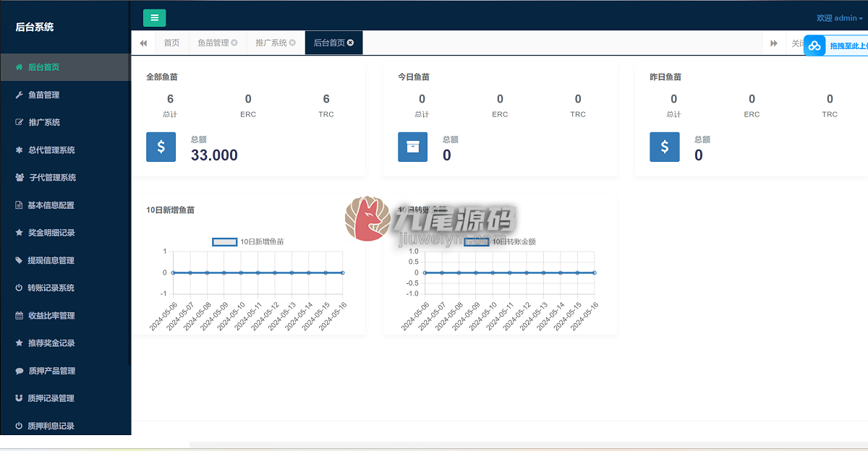Click the comment icon beside 质押产品管理
Viewport: 868px width, 451px height.
click(x=20, y=371)
